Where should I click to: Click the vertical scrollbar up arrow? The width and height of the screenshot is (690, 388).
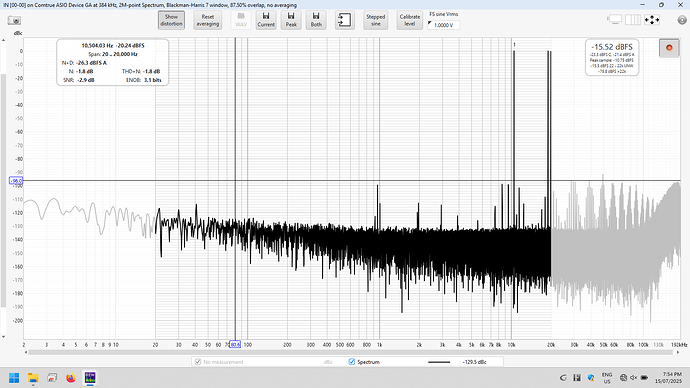4,40
